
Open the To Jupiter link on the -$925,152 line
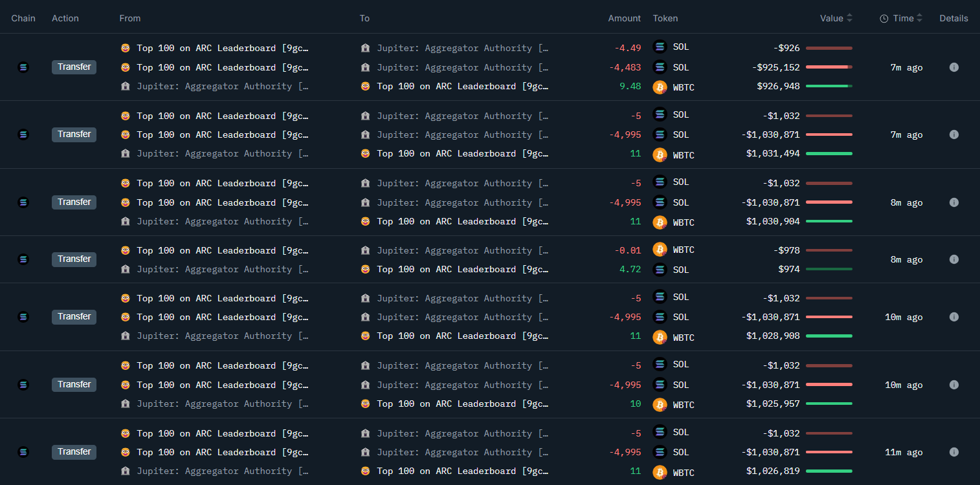463,67
